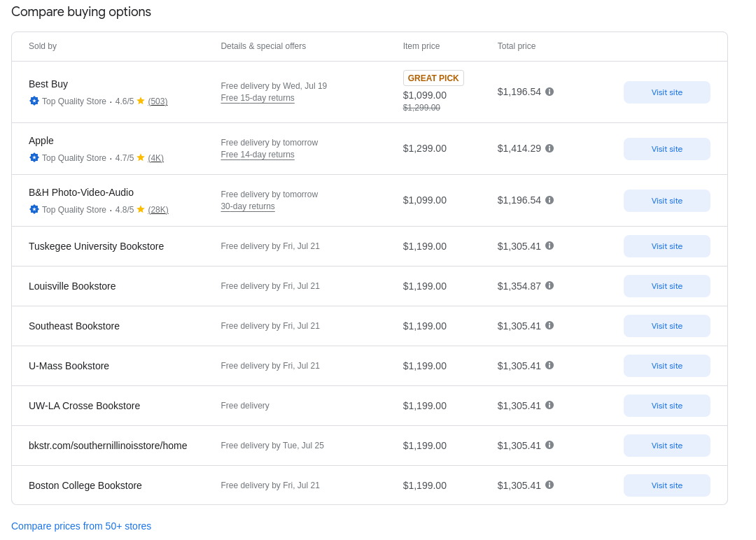Open total price info for Apple
Viewport: 756px width, 540px height.
coord(549,148)
